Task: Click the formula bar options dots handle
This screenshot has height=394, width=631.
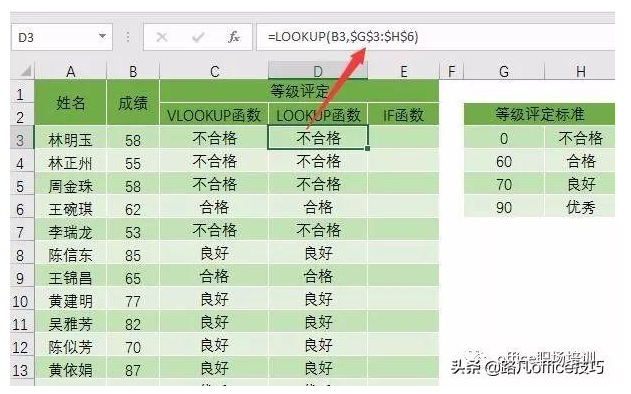Action: point(128,37)
